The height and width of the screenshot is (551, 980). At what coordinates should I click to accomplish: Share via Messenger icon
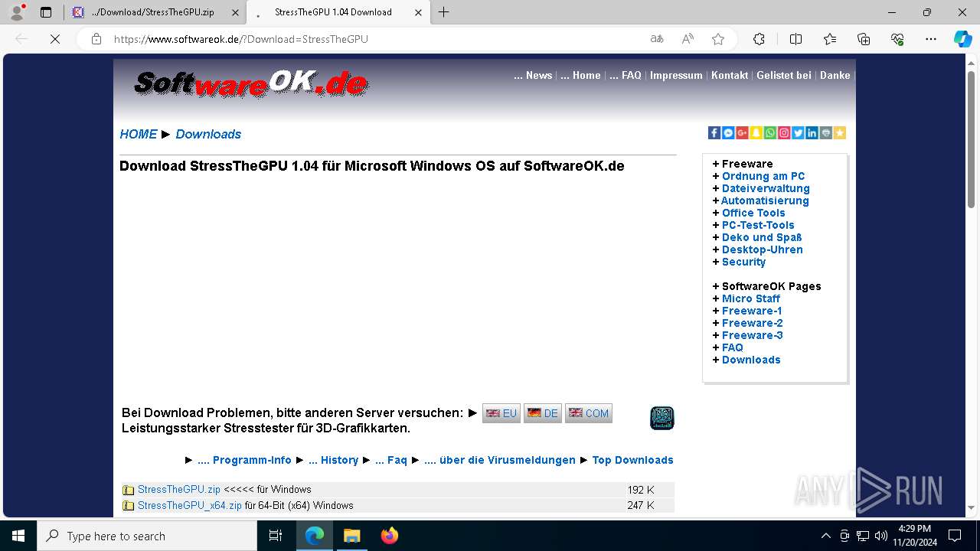click(x=728, y=133)
